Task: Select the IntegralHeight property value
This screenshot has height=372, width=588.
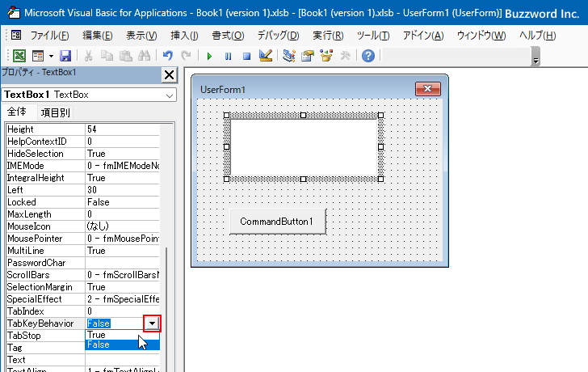Action: pyautogui.click(x=122, y=178)
